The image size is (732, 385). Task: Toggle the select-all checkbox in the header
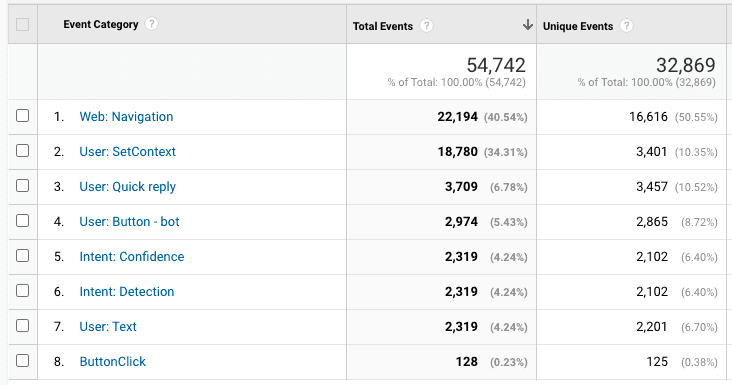22,24
